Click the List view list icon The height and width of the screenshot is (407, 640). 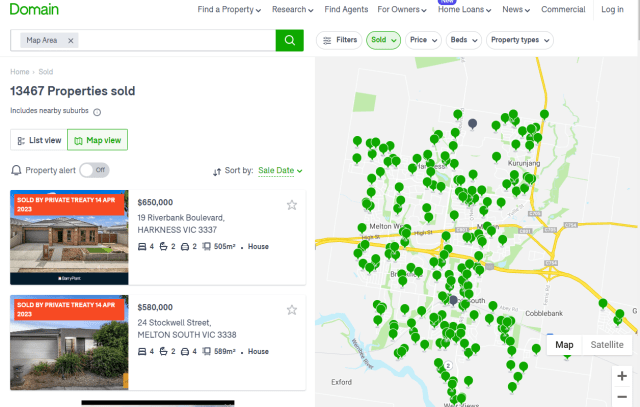[x=21, y=141]
